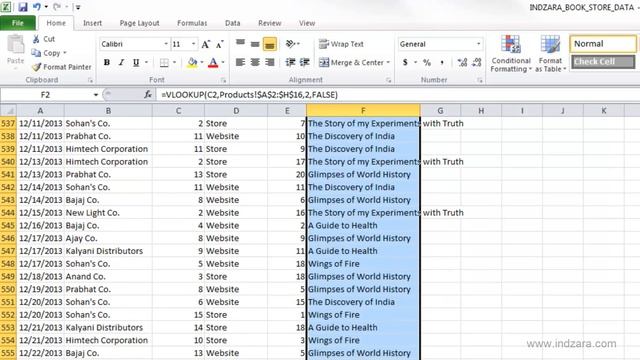Click Increase Indent icon
This screenshot has height=360, width=640.
[x=304, y=62]
